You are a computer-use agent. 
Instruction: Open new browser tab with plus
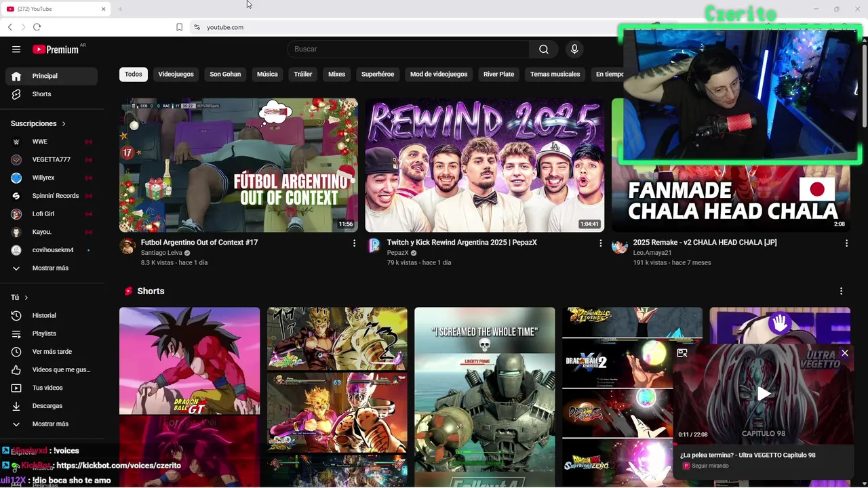click(120, 9)
